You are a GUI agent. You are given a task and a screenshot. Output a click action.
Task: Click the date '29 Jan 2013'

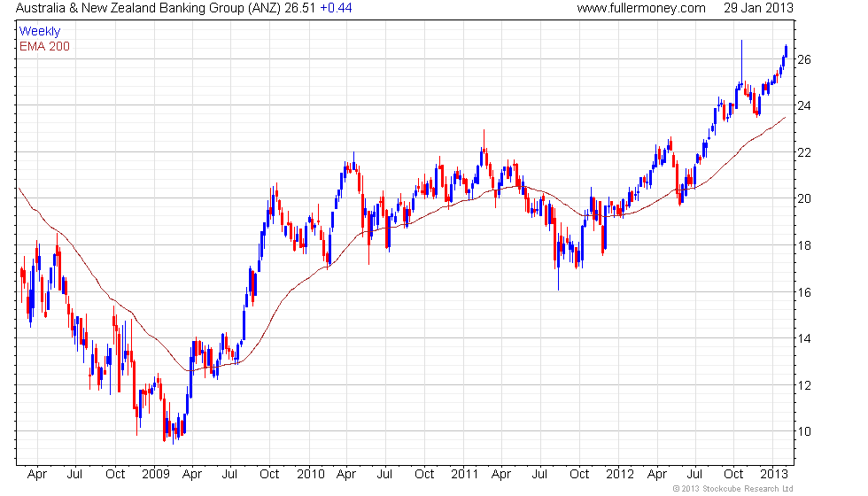(x=758, y=8)
